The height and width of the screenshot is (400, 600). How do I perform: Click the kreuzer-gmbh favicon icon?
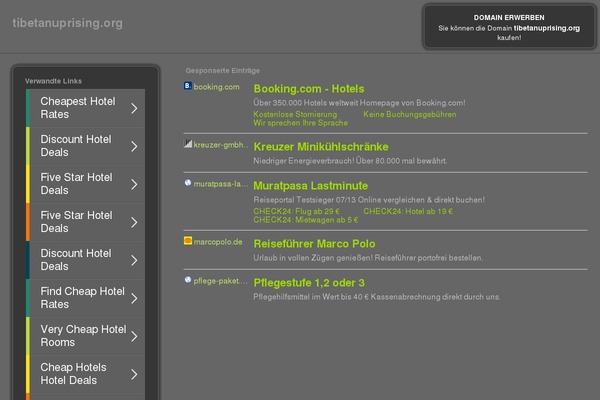188,144
